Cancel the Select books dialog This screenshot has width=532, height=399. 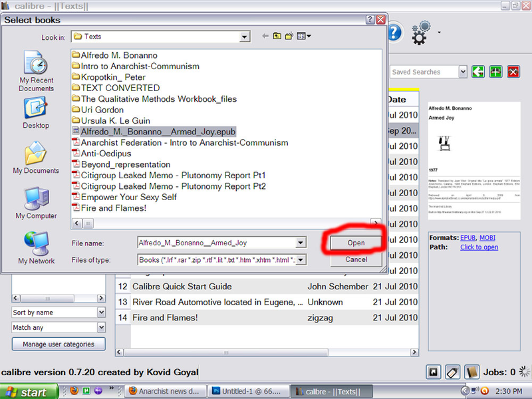(x=356, y=259)
